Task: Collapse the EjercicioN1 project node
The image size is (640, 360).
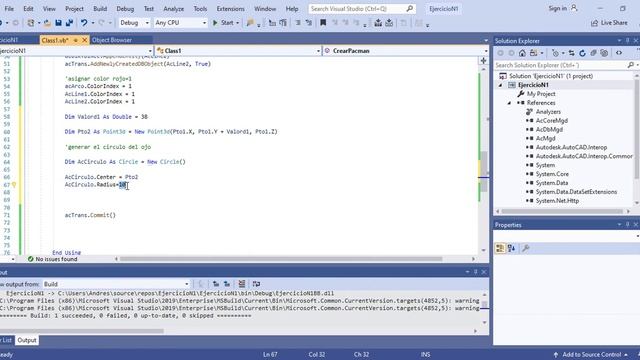Action: tap(501, 85)
